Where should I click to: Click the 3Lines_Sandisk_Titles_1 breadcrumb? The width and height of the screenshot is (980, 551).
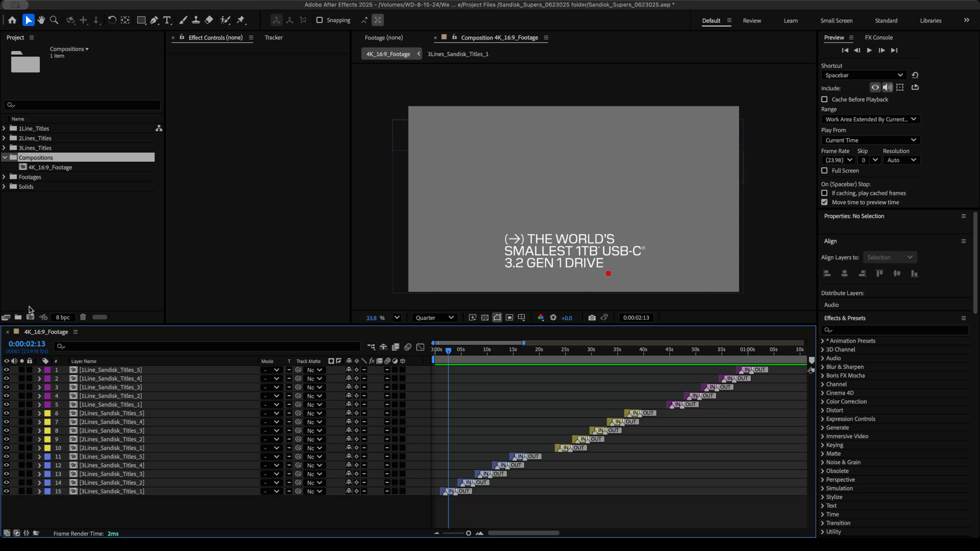tap(458, 54)
